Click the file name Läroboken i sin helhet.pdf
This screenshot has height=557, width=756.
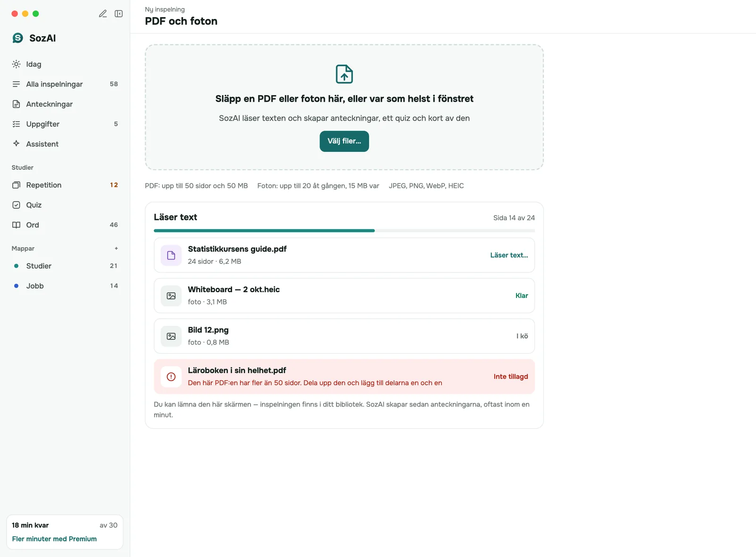click(x=237, y=371)
